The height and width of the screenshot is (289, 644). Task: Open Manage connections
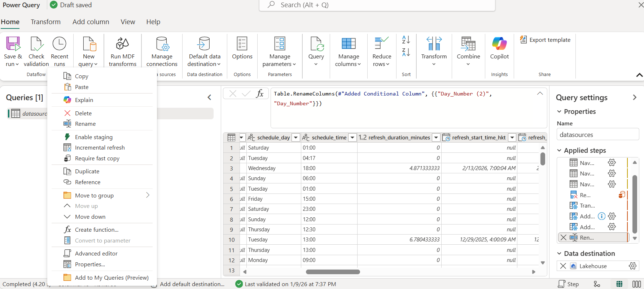(162, 52)
